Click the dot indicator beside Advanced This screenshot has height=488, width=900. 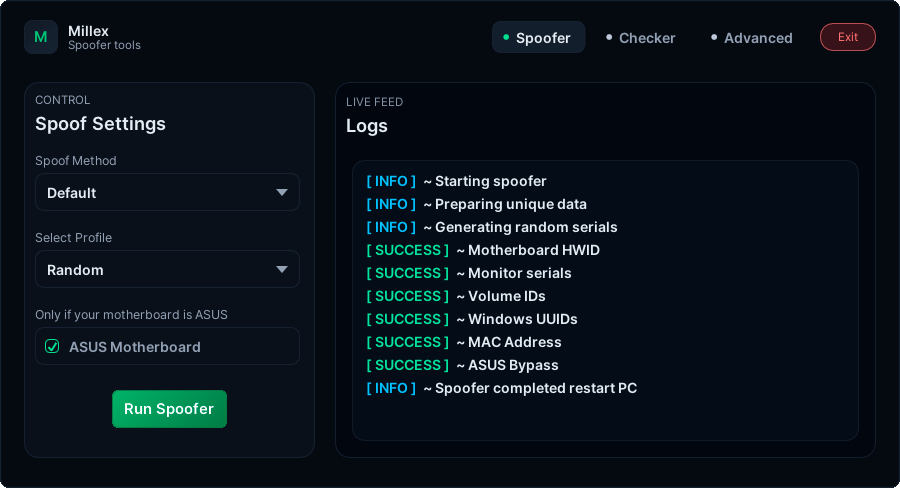[714, 38]
